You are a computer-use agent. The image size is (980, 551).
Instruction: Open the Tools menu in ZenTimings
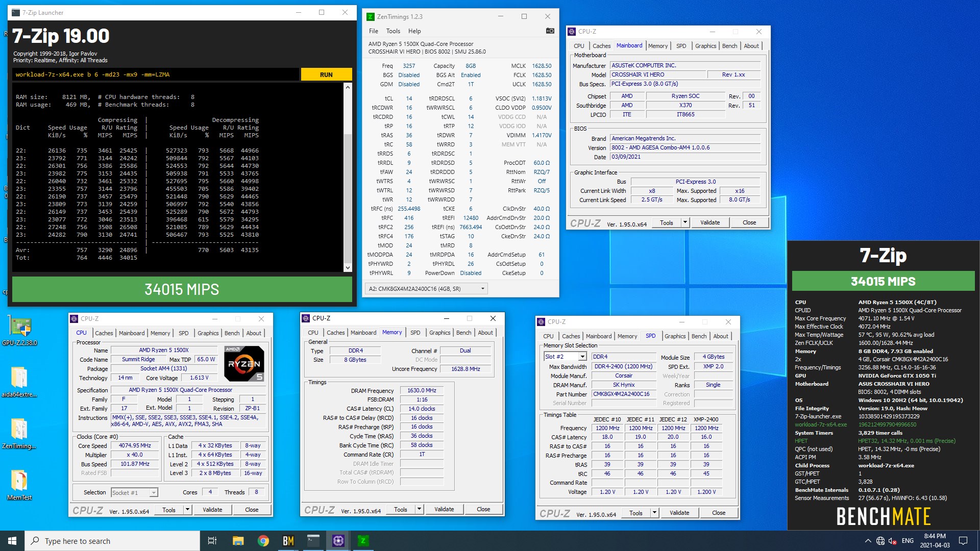point(393,31)
